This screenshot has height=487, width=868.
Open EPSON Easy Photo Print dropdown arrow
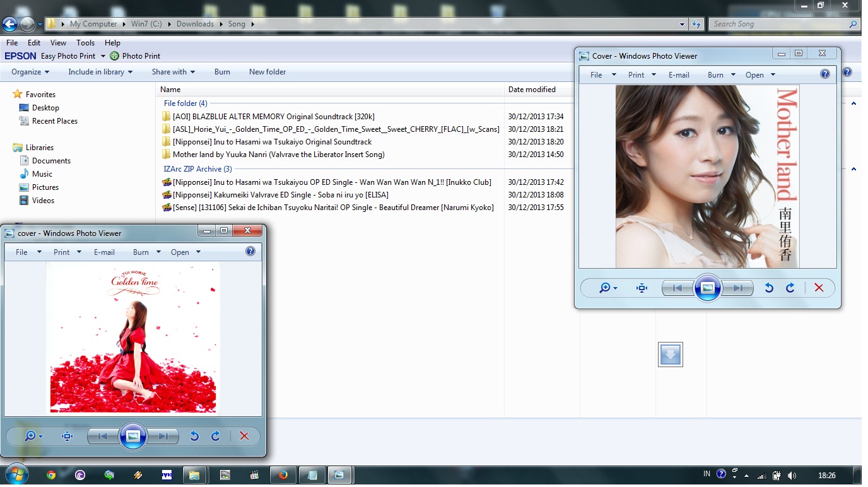[x=103, y=56]
